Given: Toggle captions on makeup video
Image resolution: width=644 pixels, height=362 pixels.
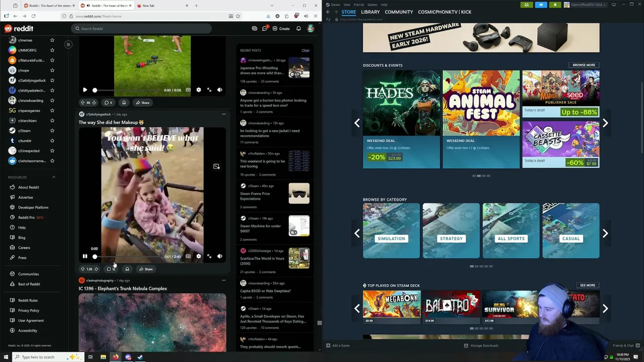Looking at the screenshot, I should pos(188,256).
